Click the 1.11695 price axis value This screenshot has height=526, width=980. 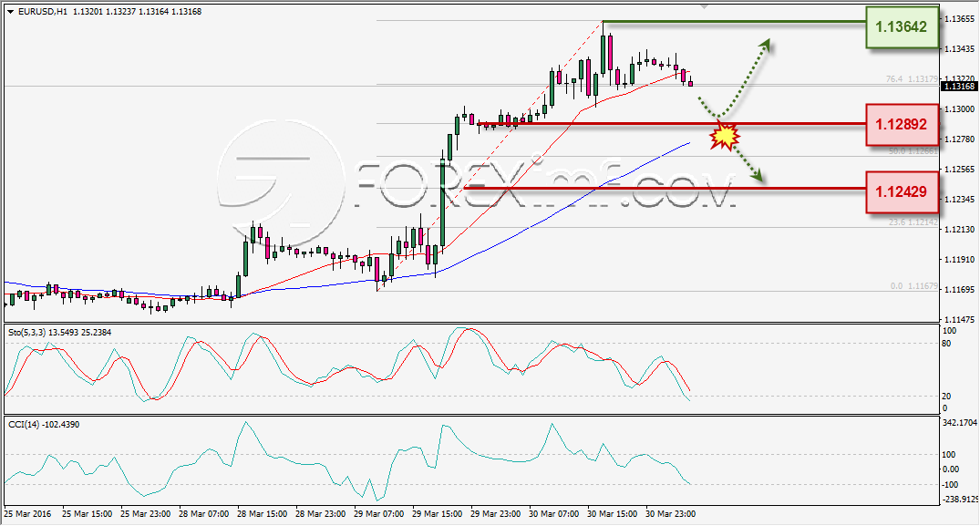tap(960, 289)
